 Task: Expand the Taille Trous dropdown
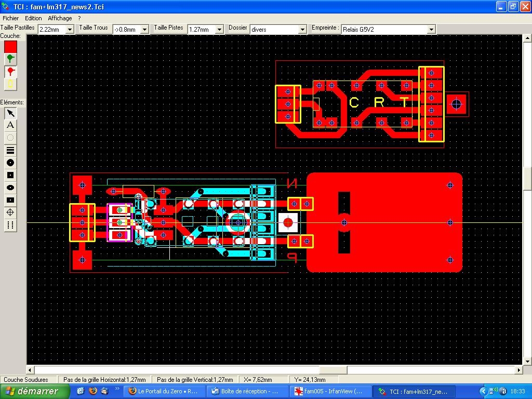tap(144, 30)
